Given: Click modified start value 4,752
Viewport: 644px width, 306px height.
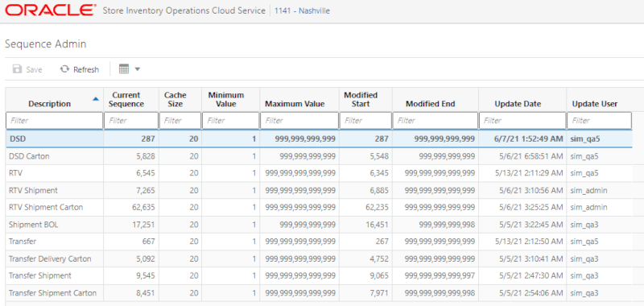Looking at the screenshot, I should point(378,258).
